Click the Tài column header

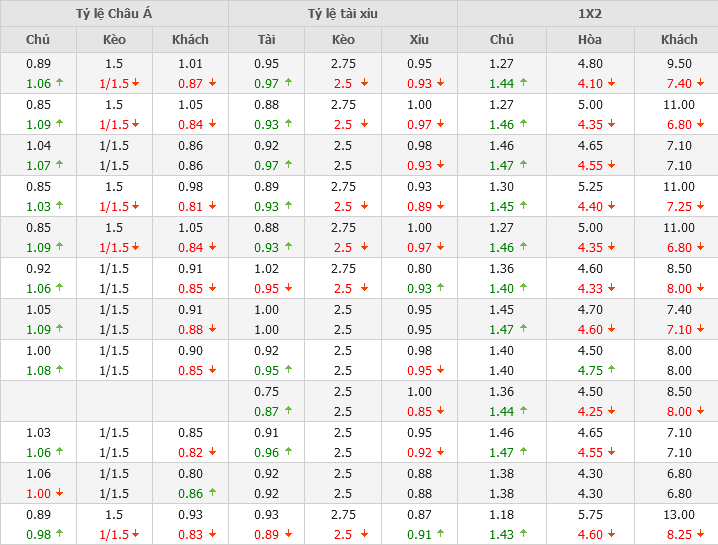pyautogui.click(x=266, y=39)
